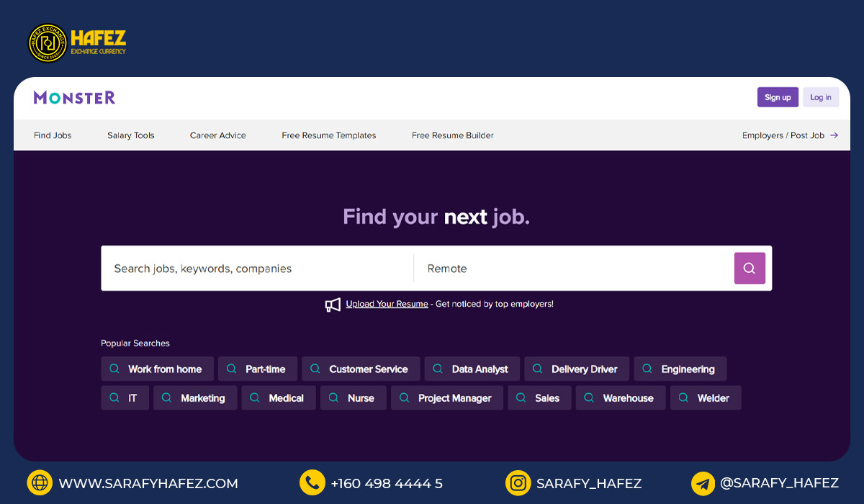Image resolution: width=864 pixels, height=504 pixels.
Task: Click the search icon in IT chip
Action: (x=114, y=397)
